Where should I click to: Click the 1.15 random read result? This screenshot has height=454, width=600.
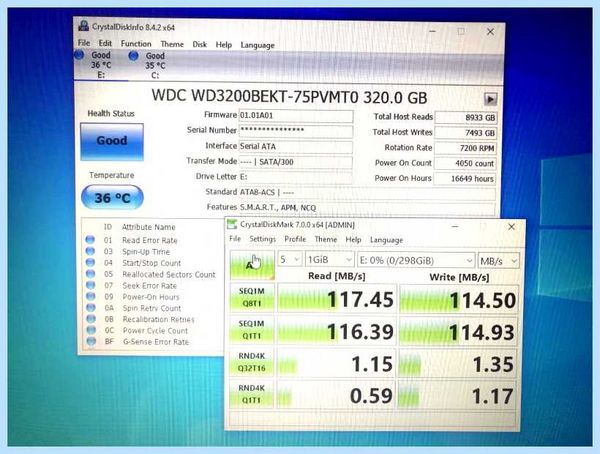(336, 363)
